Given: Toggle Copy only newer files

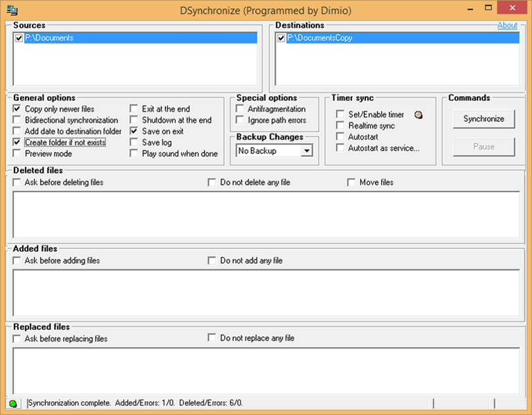Looking at the screenshot, I should [x=17, y=109].
